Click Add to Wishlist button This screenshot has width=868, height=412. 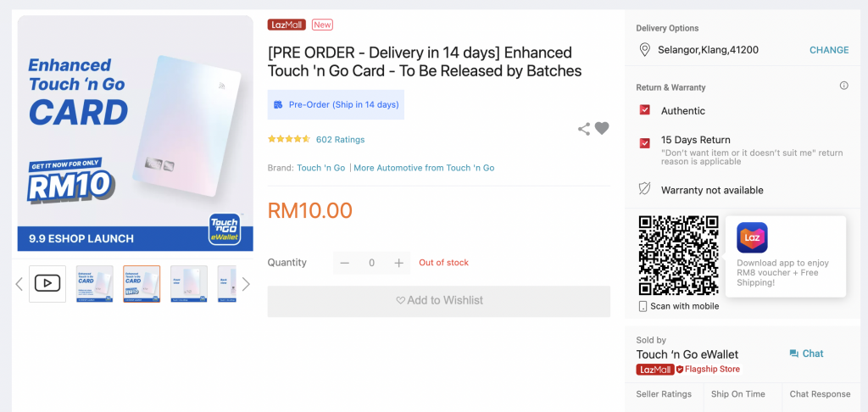(x=438, y=301)
